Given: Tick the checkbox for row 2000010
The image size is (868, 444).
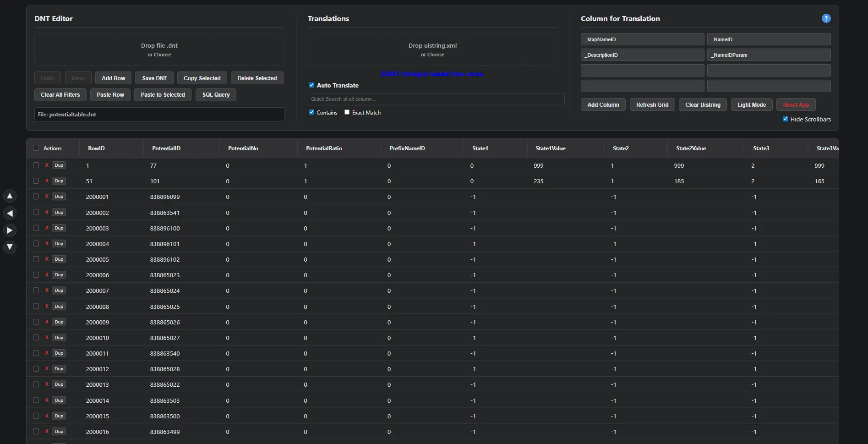Looking at the screenshot, I should pos(36,338).
